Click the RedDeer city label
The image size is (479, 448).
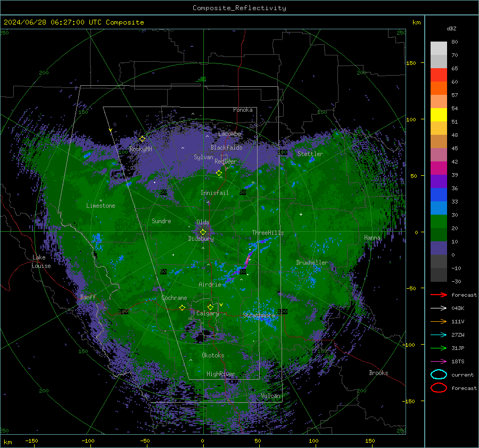(x=226, y=161)
